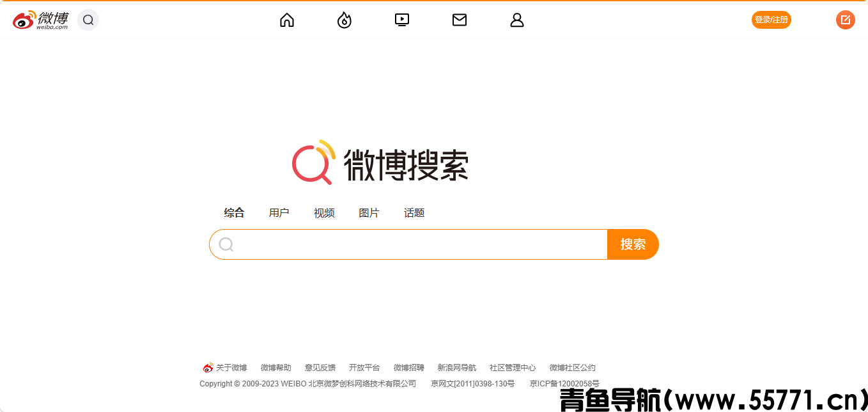The height and width of the screenshot is (412, 868).
Task: Click the 京网文[2011]0398-130号 license text
Action: click(473, 384)
